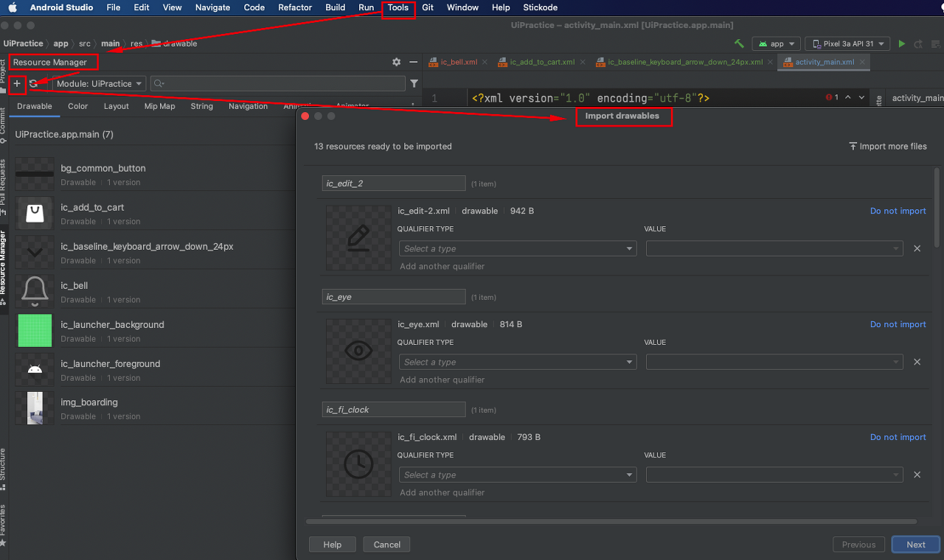
Task: Remove qualifier row for ic_fi_clock.xml
Action: 917,475
